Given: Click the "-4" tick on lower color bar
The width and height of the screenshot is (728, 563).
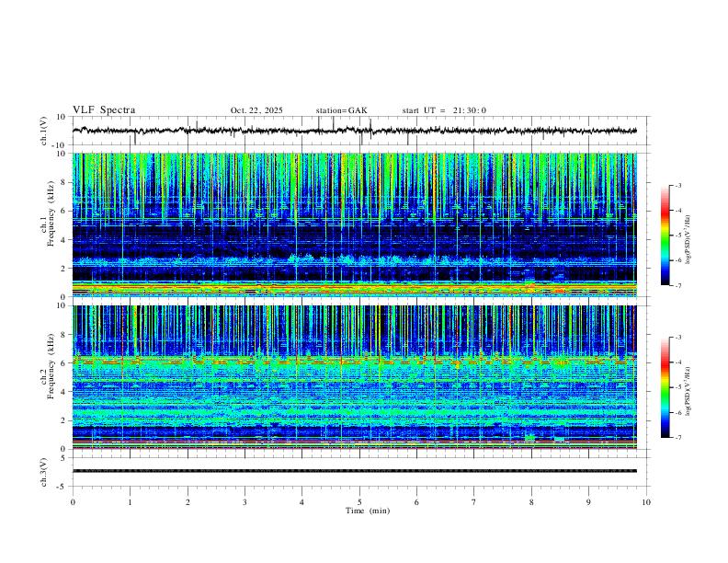Looking at the screenshot, I should pyautogui.click(x=678, y=362).
